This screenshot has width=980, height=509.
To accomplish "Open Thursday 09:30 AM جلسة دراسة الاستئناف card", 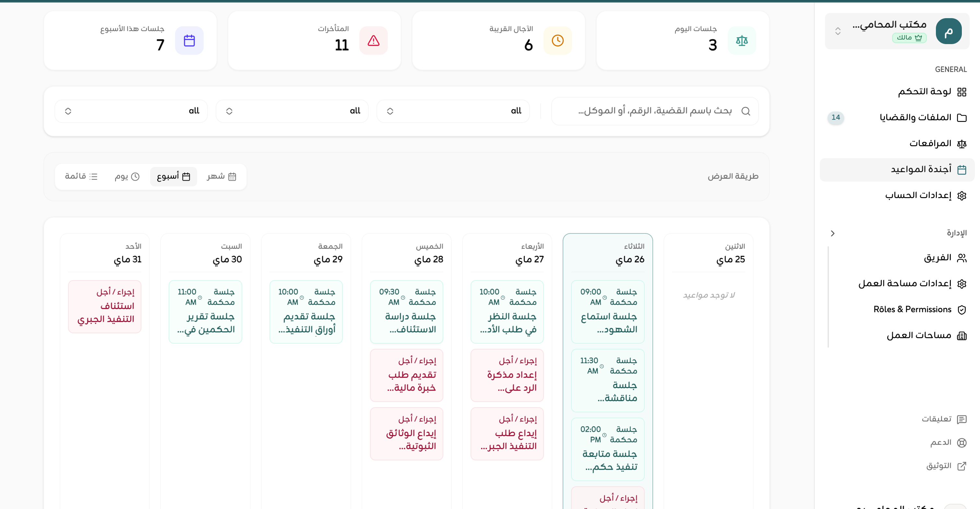I will pyautogui.click(x=407, y=312).
